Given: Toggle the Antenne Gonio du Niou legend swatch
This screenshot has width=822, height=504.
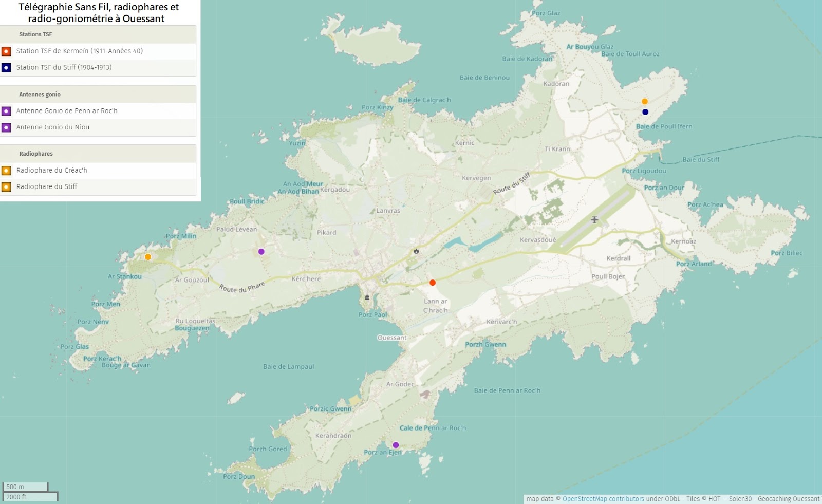Looking at the screenshot, I should tap(6, 127).
